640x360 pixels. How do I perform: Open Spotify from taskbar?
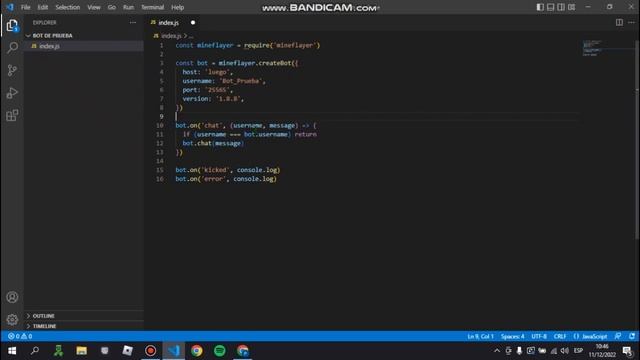tap(220, 351)
